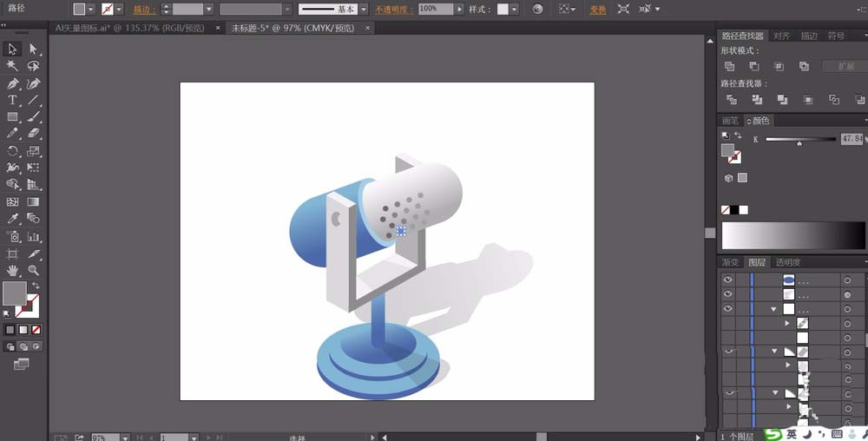This screenshot has height=441, width=868.
Task: Click the K slider in Color panel
Action: pyautogui.click(x=800, y=140)
